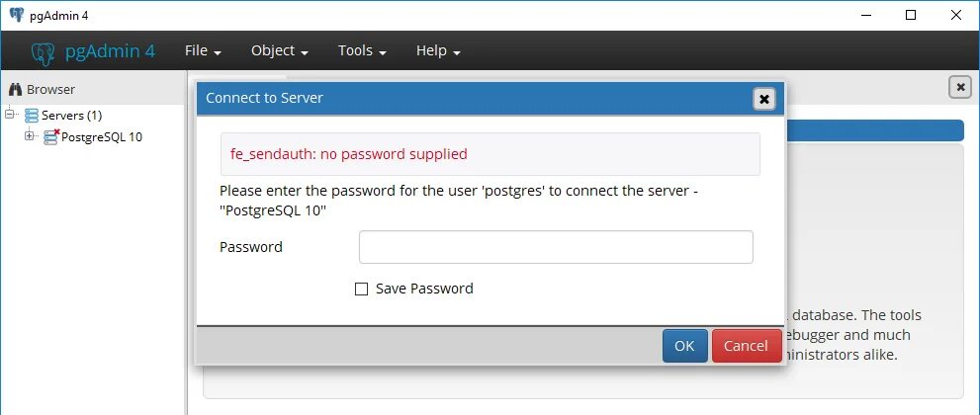Viewport: 980px width, 415px height.
Task: Select PostgreSQL 10 server in tree
Action: click(102, 137)
